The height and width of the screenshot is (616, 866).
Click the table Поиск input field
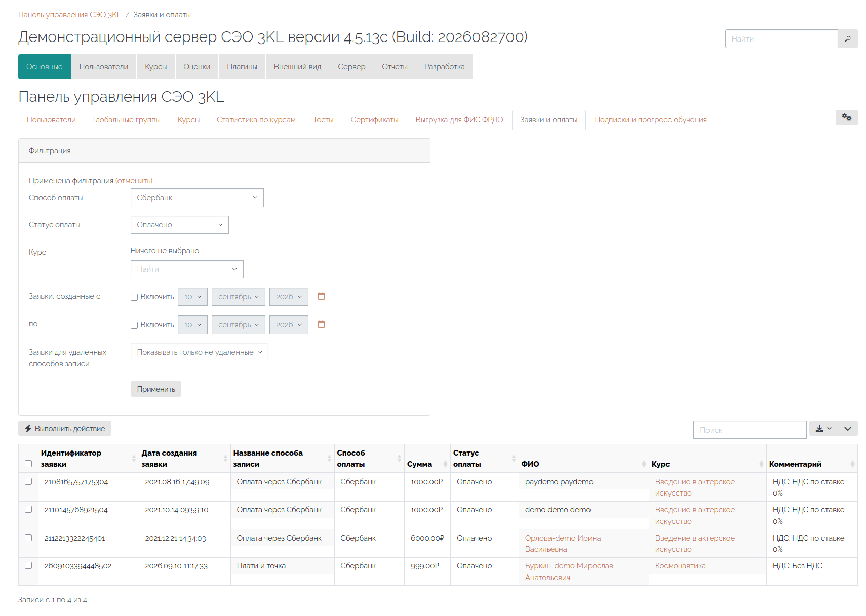pos(750,430)
